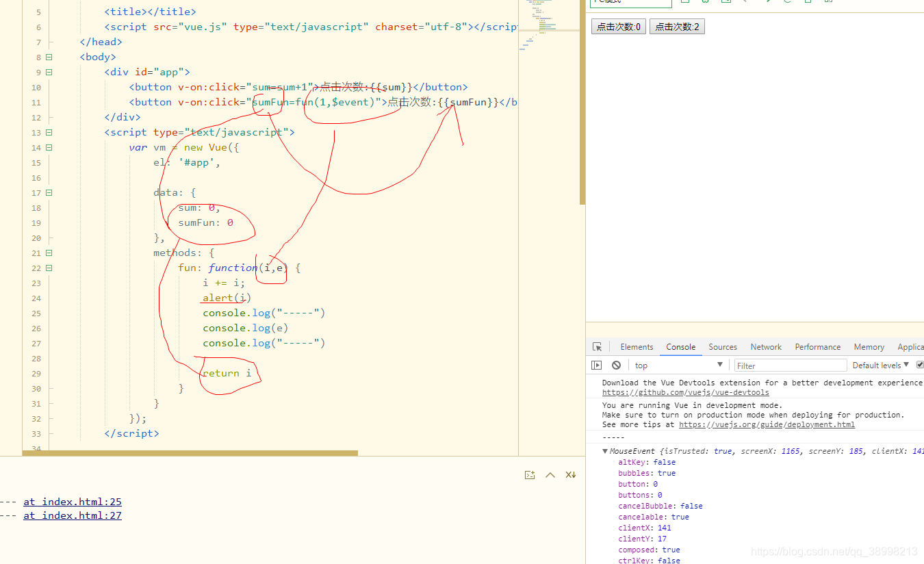This screenshot has height=564, width=924.
Task: Go to the Network tab
Action: coord(766,347)
